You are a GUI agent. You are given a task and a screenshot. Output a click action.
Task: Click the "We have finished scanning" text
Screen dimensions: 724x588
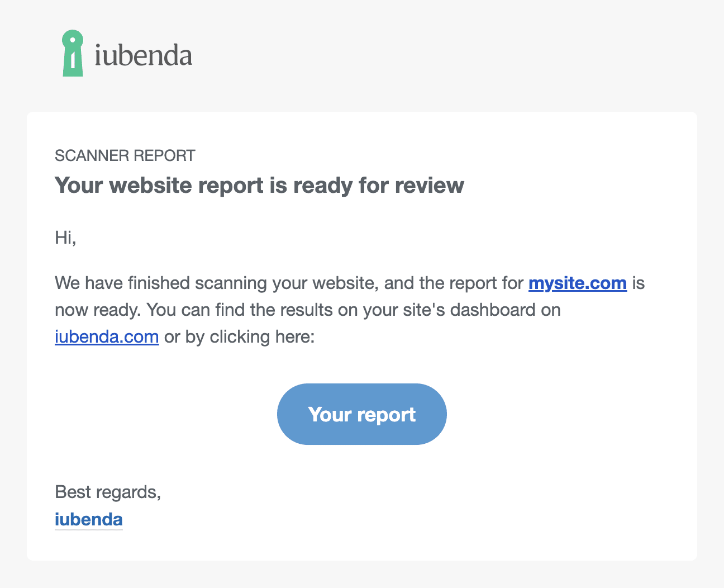[x=122, y=283]
